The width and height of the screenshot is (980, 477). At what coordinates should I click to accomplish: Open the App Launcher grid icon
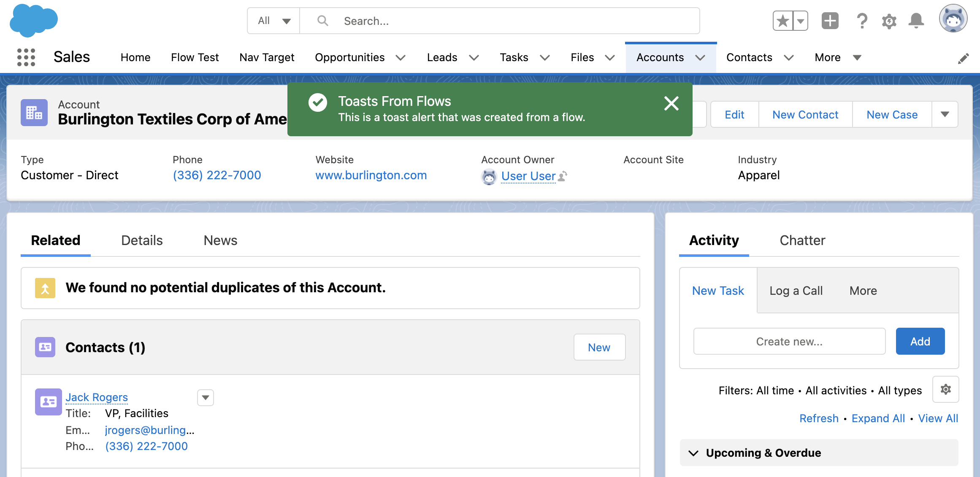coord(26,57)
